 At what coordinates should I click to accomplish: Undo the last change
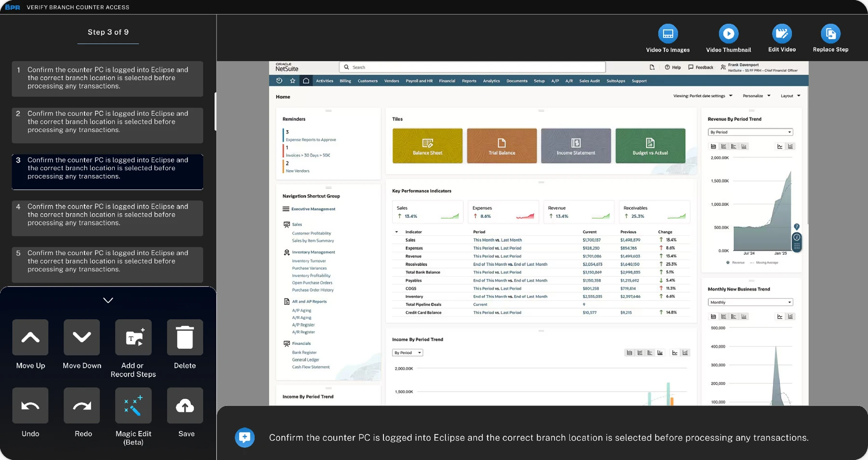click(30, 406)
